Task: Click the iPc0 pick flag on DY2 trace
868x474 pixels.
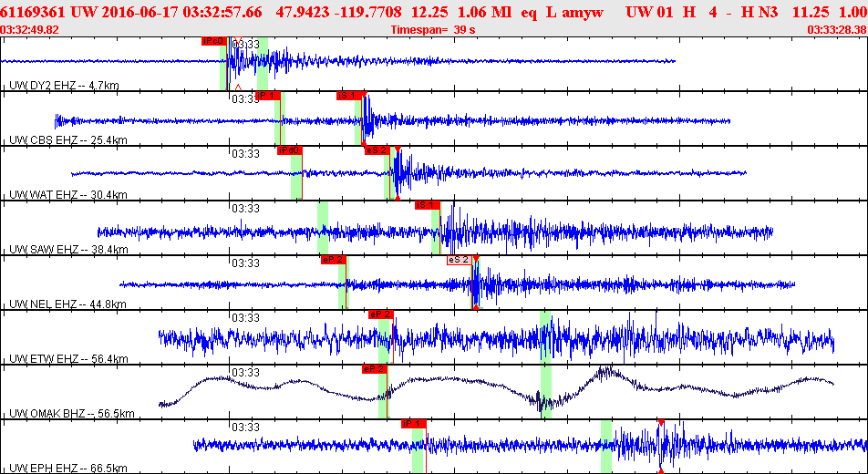Action: tap(213, 41)
